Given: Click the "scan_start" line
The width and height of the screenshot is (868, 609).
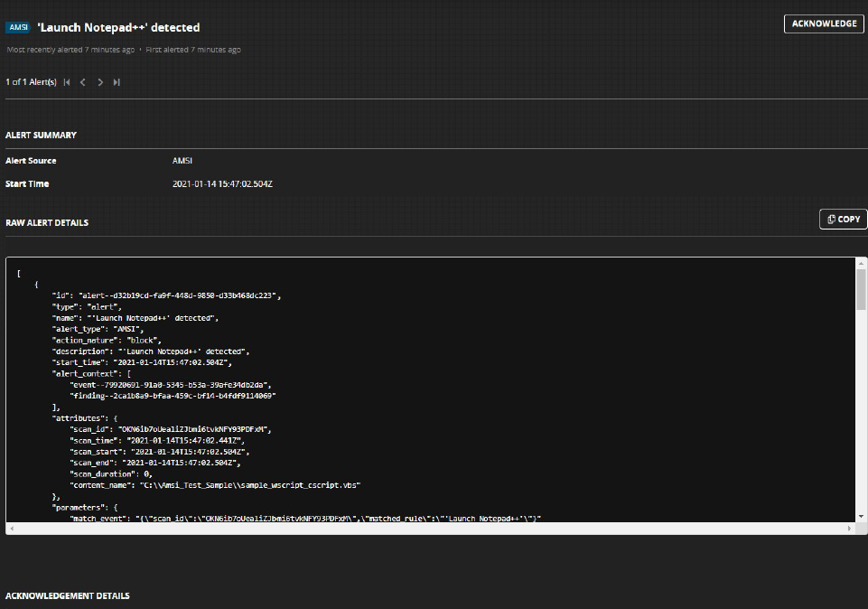Looking at the screenshot, I should (160, 452).
